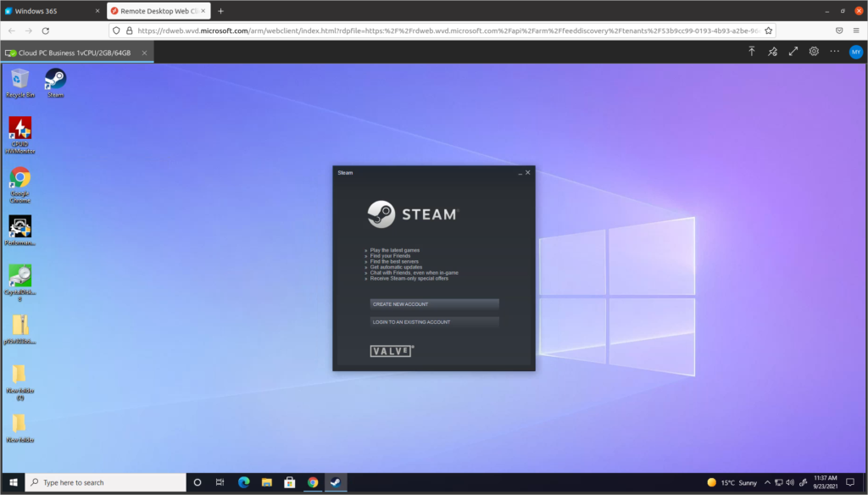
Task: Bookmark this page with the star icon
Action: point(768,31)
